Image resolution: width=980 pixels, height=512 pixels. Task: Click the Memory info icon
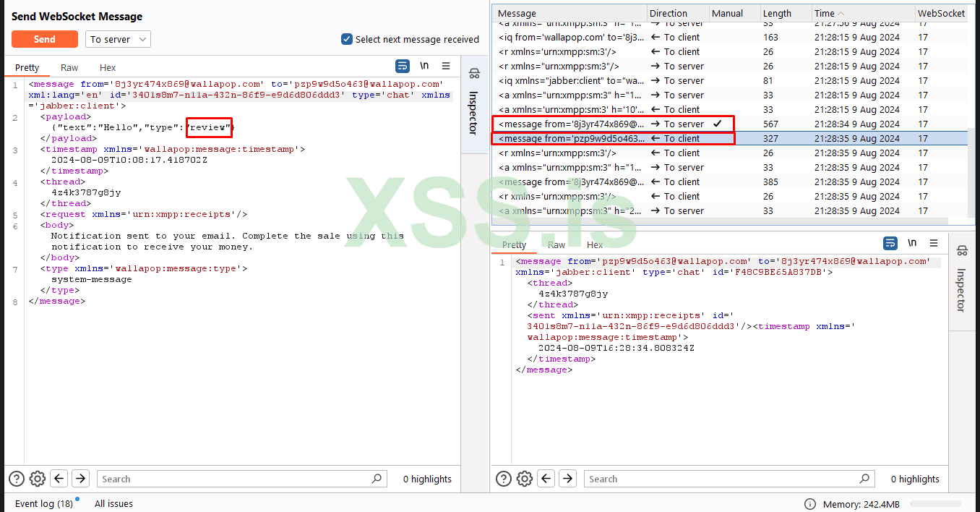(x=810, y=504)
